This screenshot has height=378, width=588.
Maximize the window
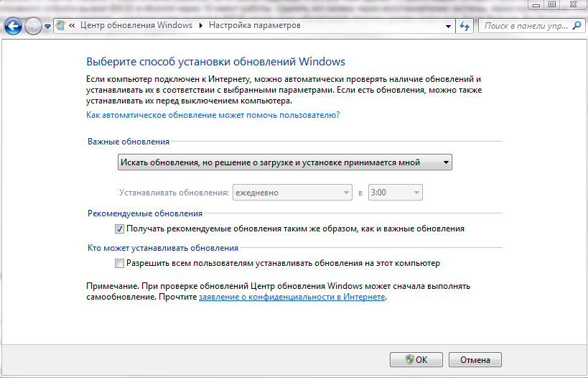[552, 4]
